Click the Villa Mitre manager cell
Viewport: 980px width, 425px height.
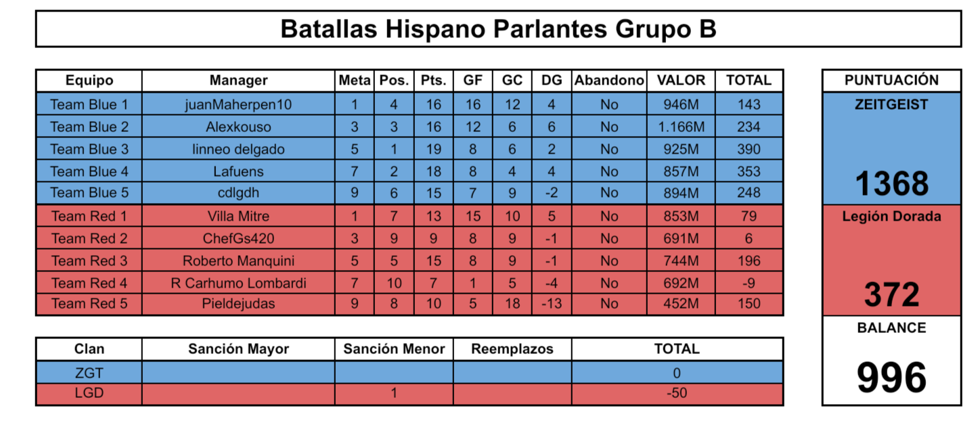pyautogui.click(x=238, y=217)
